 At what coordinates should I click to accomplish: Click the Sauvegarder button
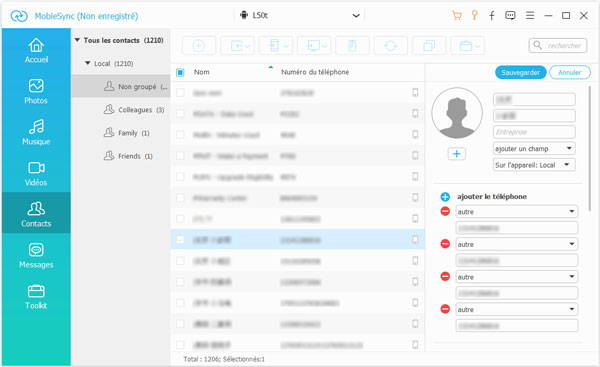[x=520, y=72]
